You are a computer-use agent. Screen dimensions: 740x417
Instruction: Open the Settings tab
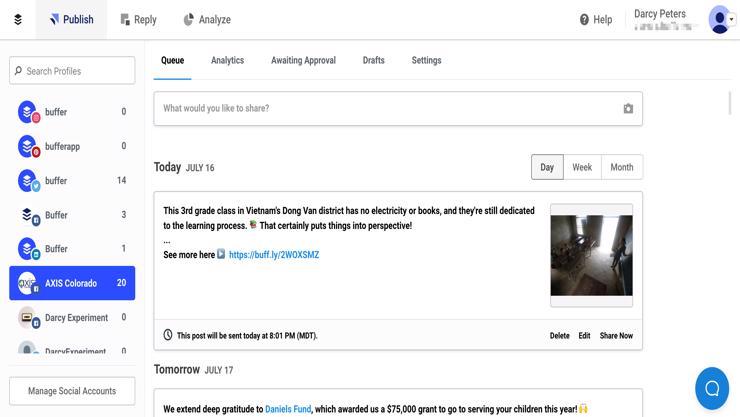(426, 60)
